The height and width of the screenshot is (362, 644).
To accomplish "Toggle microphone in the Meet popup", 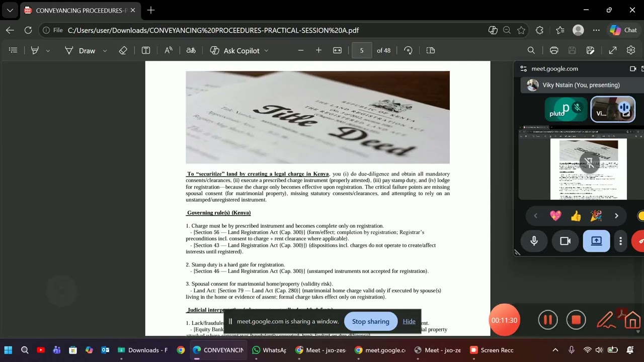I will [534, 241].
